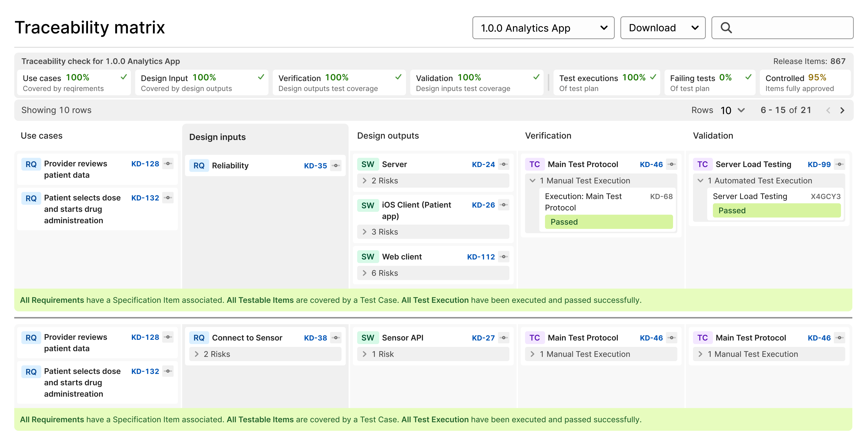Go to the next page of rows
Viewport: 868px width, 445px height.
tap(842, 110)
